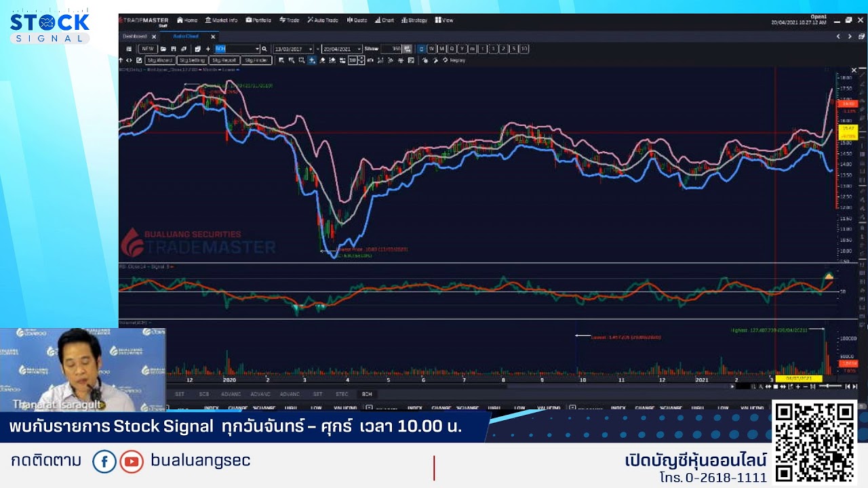Image resolution: width=868 pixels, height=488 pixels.
Task: Click the up arrow icon before Sig.Wizard
Action: coord(121,60)
